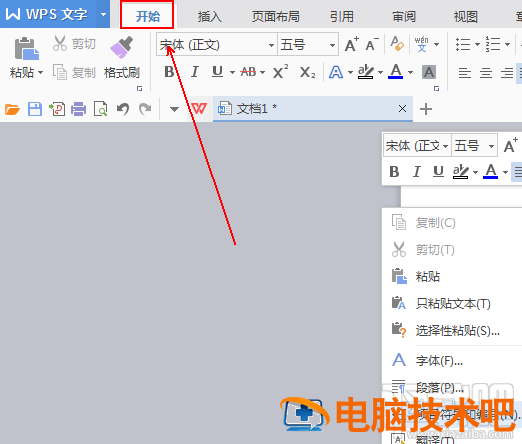Expand ribbon font color dropdown arrow

410,72
